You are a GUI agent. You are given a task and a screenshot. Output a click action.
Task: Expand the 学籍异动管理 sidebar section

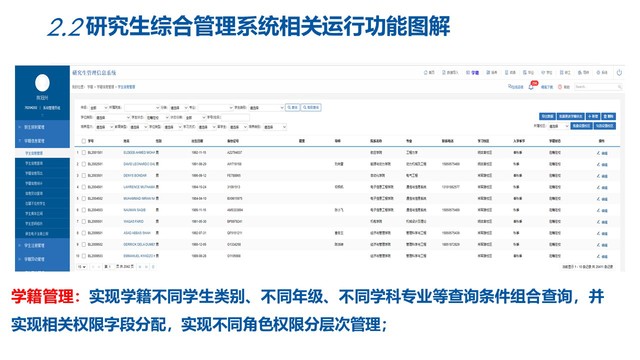coord(42,259)
